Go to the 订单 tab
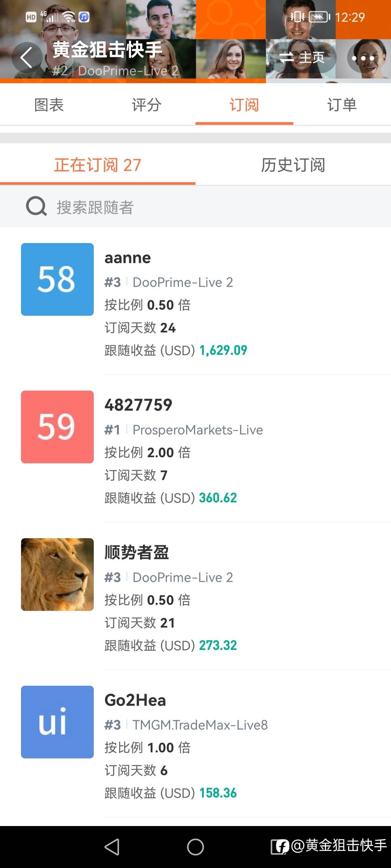Viewport: 391px width, 868px height. (x=342, y=105)
